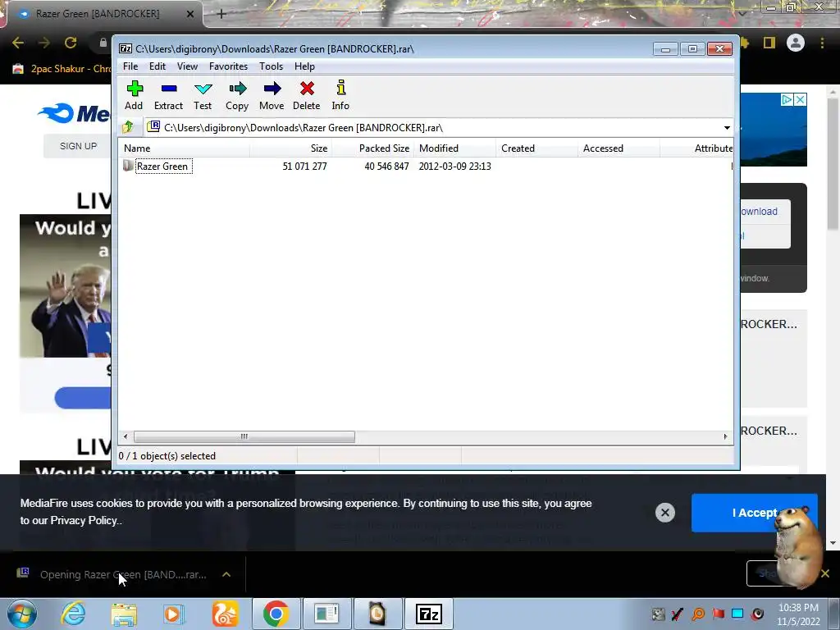
Task: Open the Tools menu
Action: [x=271, y=66]
